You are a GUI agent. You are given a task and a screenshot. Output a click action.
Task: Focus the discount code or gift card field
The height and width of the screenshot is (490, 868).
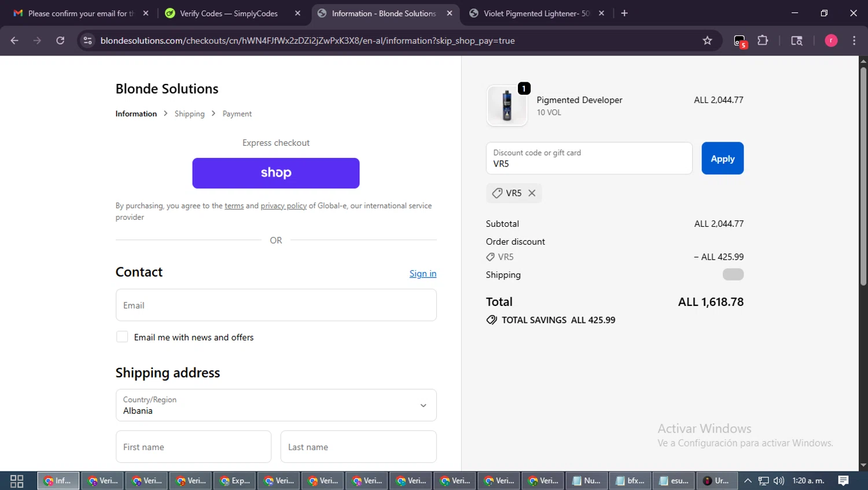[x=589, y=159]
